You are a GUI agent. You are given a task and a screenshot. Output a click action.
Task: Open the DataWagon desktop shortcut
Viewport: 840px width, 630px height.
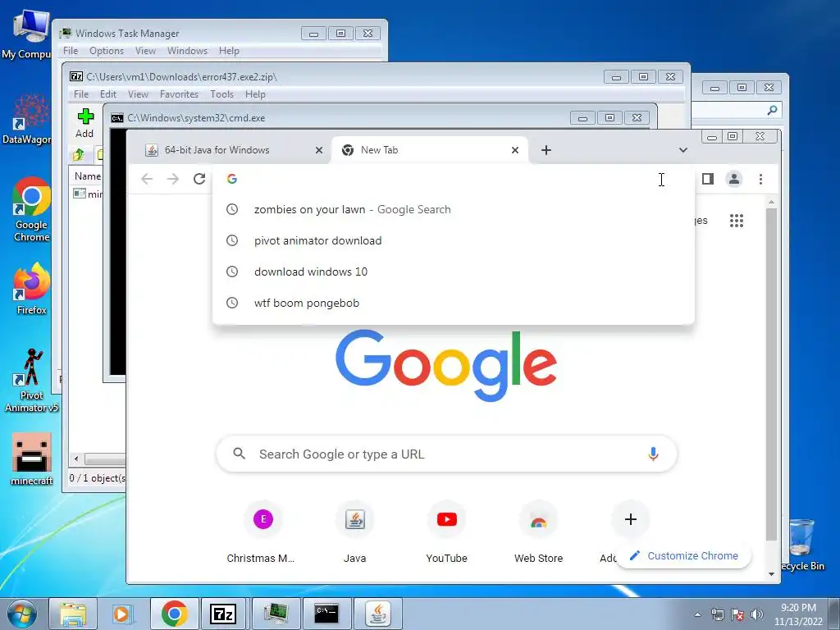(x=28, y=120)
